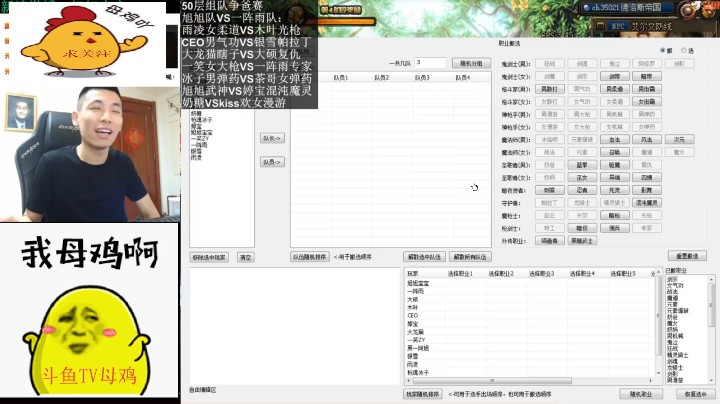
Task: Click the 队员-> member assign button
Action: coord(272,162)
